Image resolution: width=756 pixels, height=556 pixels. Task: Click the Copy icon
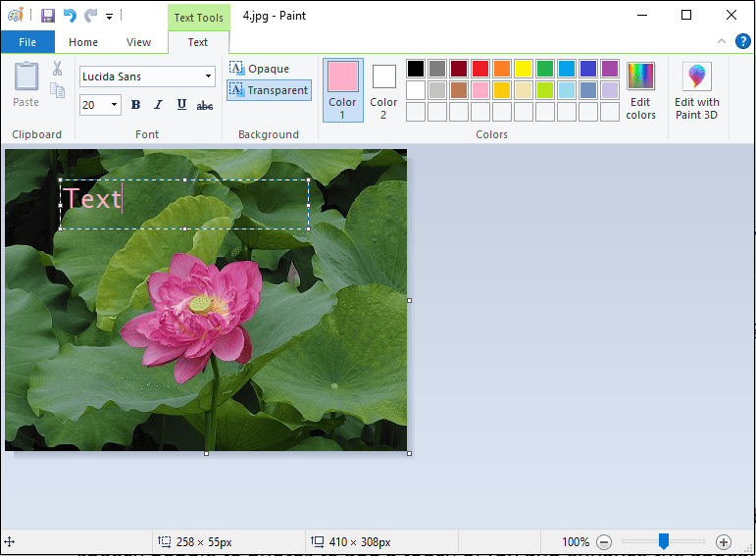click(58, 89)
